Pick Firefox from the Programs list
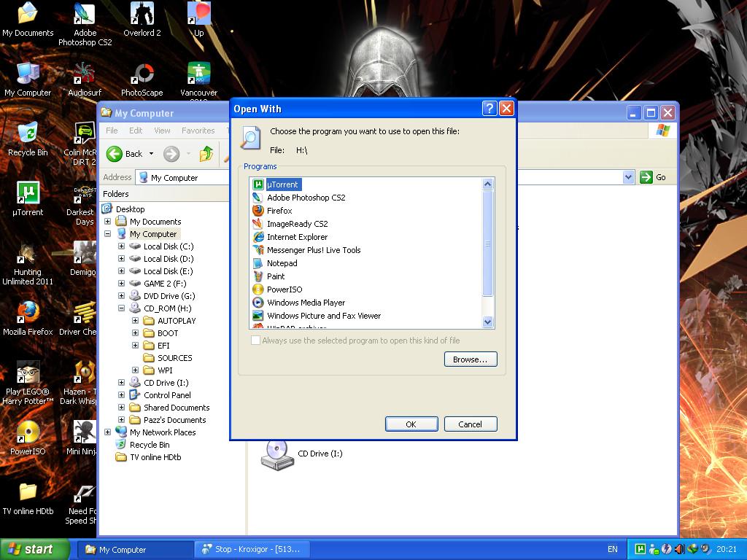The image size is (747, 560). [272, 211]
